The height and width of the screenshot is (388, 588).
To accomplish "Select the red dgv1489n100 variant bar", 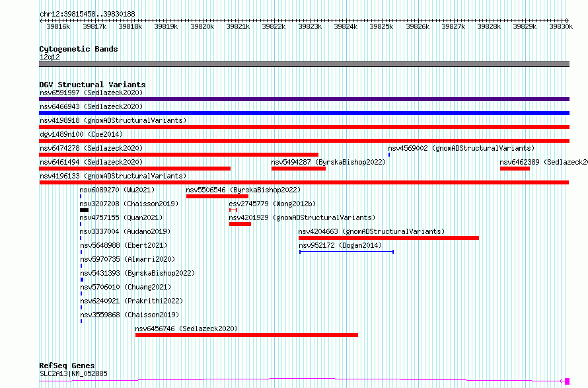I will click(304, 141).
